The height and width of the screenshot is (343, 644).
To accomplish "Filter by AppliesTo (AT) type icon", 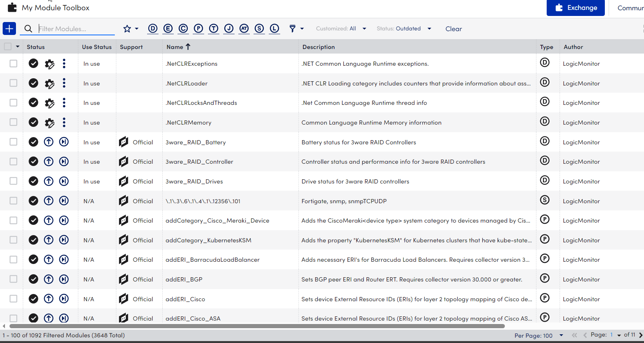I will 244,28.
